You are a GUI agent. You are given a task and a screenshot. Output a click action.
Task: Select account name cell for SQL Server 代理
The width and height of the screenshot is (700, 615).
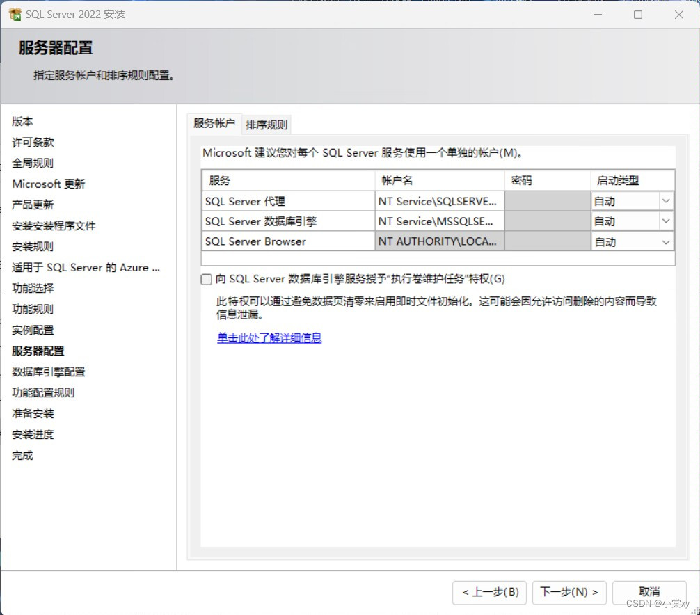[x=440, y=201]
